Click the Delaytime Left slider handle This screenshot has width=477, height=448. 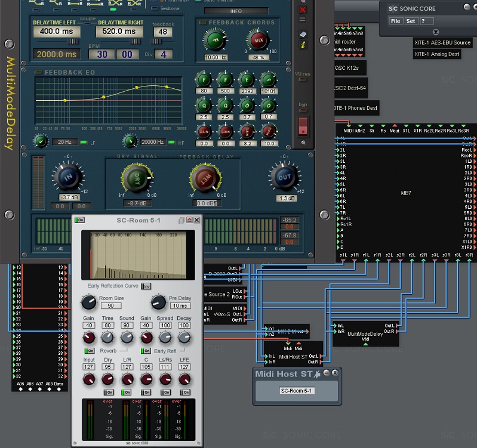(x=73, y=41)
